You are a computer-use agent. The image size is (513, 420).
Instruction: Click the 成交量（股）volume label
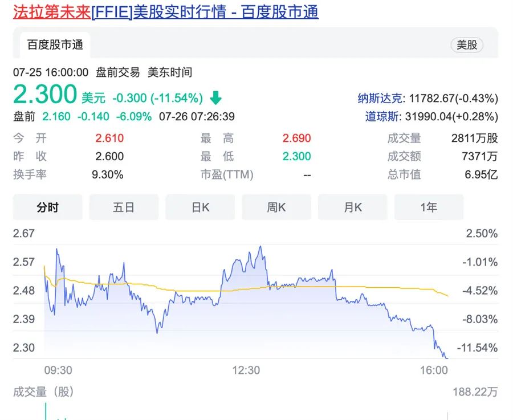point(43,392)
